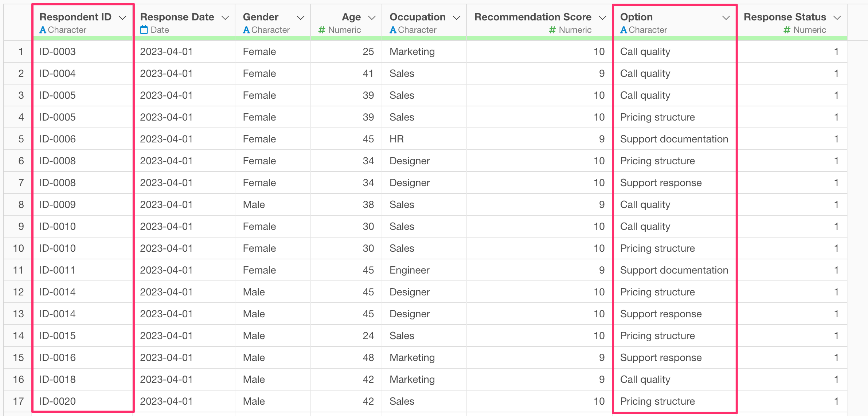Open the Age column dropdown arrow
Screen dimensions: 868x416
(372, 17)
